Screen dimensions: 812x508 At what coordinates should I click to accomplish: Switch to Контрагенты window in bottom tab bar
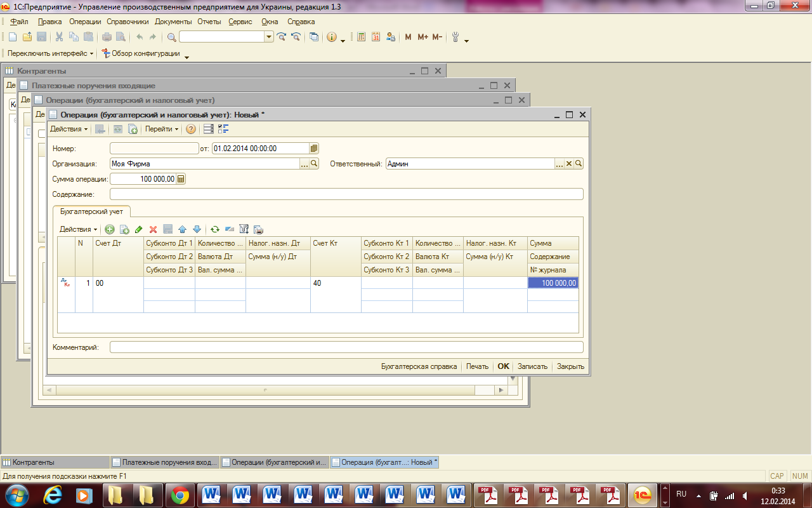click(55, 462)
